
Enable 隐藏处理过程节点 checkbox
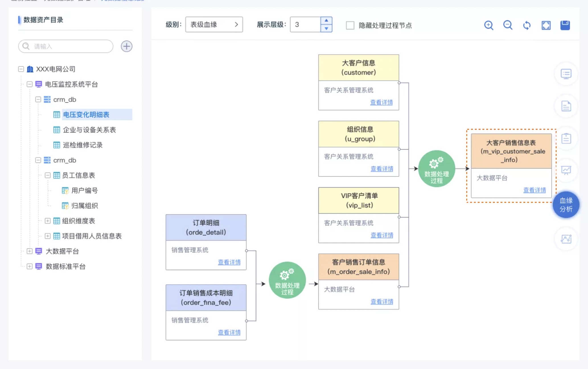350,25
